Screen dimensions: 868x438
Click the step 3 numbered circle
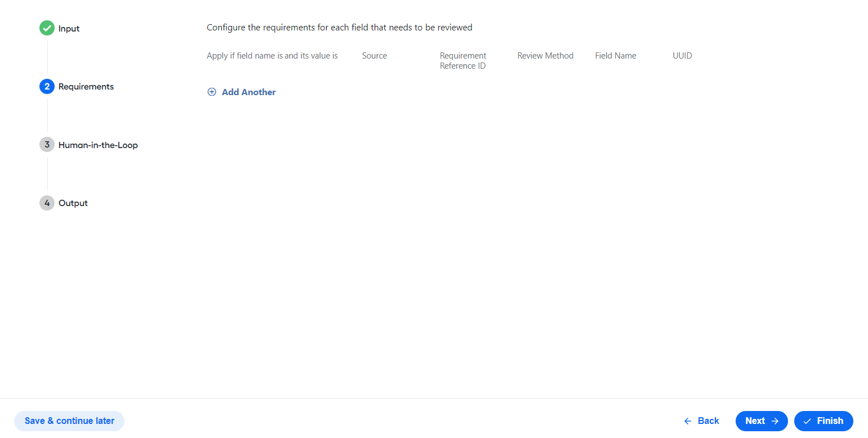tap(47, 145)
